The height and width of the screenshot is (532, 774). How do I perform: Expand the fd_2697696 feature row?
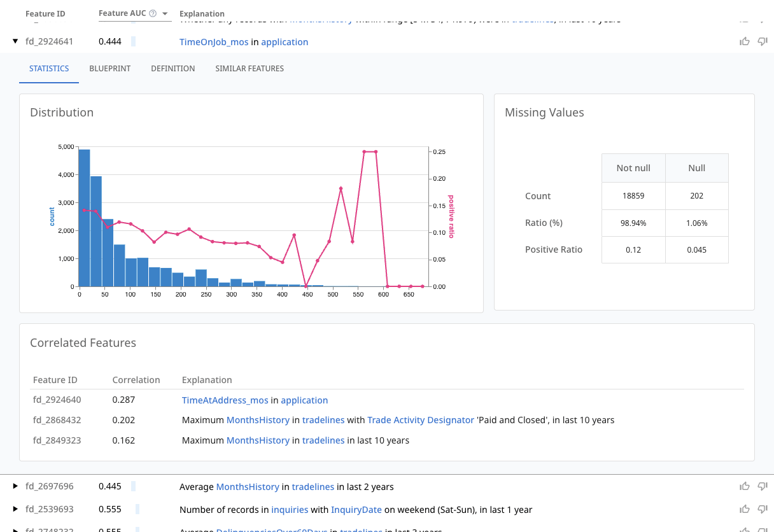click(15, 487)
